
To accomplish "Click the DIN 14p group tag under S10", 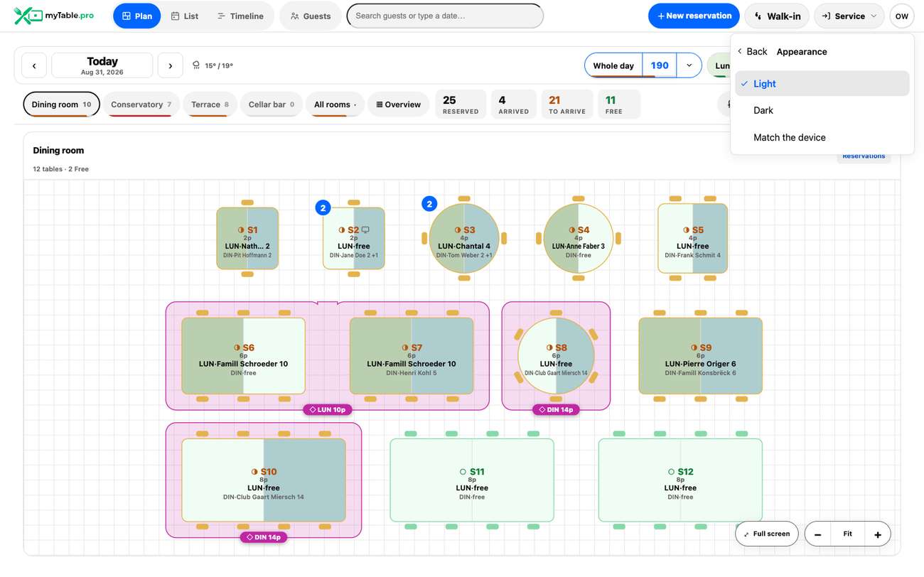I will pos(264,537).
